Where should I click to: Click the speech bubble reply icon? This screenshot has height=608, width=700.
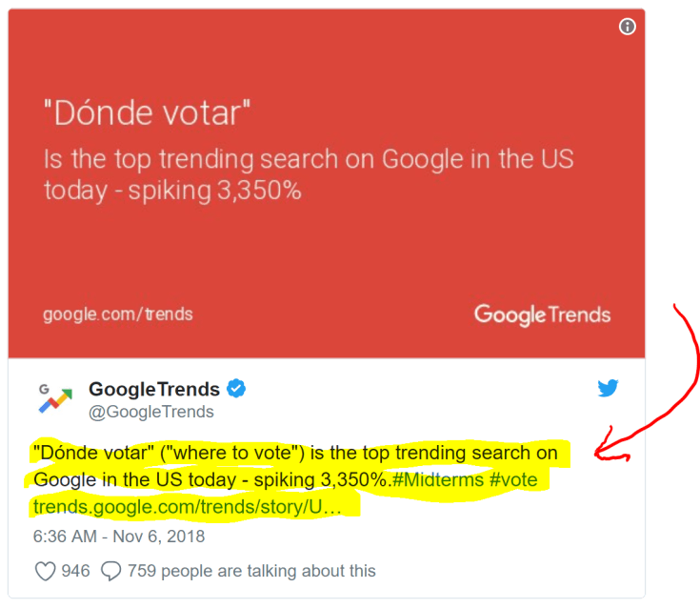pos(110,572)
